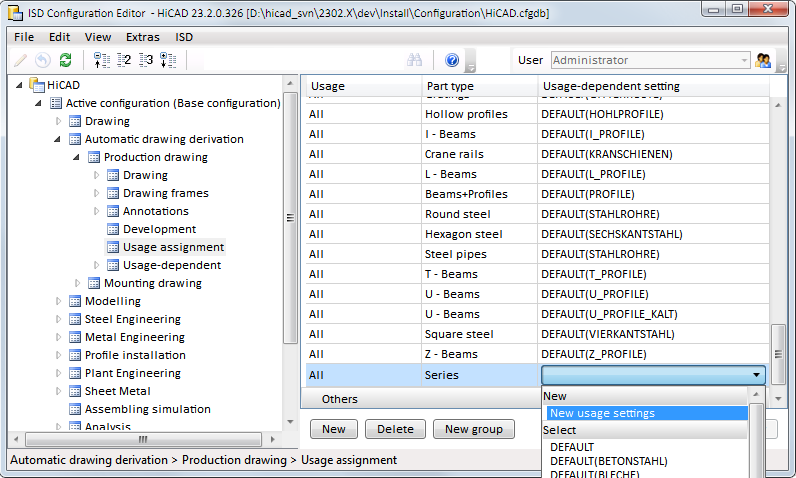The height and width of the screenshot is (478, 796).
Task: Select DEFAULT(BETONSTAHL) in dropdown list
Action: tap(609, 461)
